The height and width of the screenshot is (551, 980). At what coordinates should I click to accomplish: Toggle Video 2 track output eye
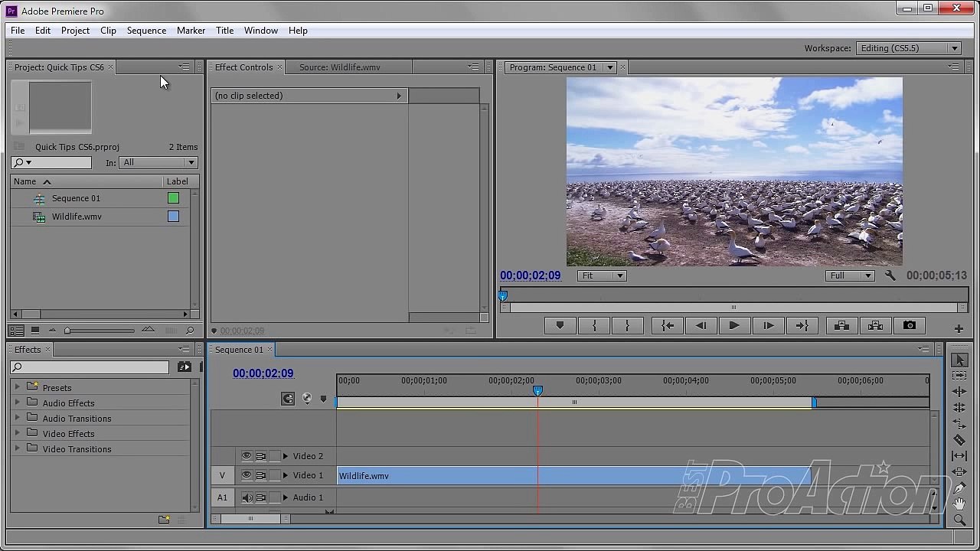(x=247, y=456)
